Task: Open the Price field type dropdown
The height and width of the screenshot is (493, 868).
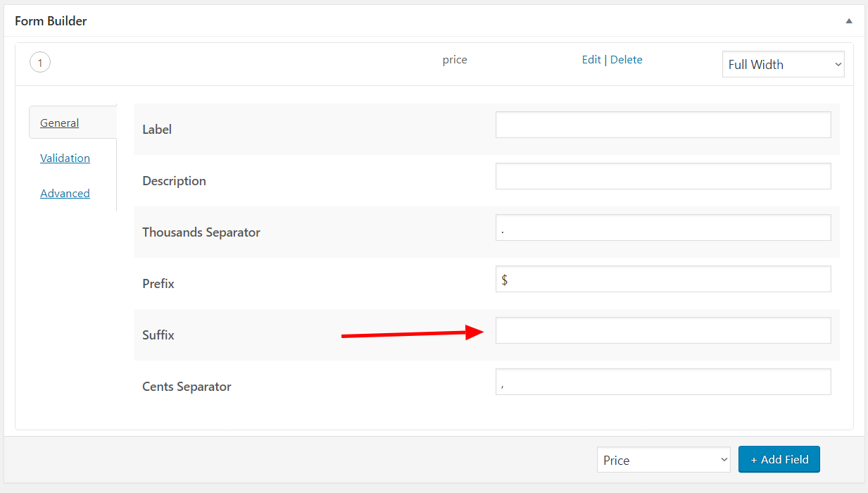Action: [x=663, y=459]
